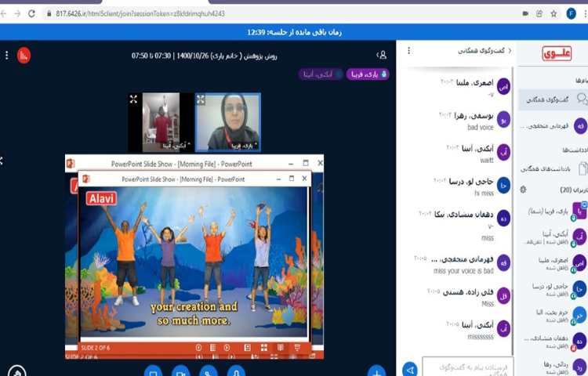Toggle the webcam share button in the bottom bar
Viewport: 588px width, 376px height.
pyautogui.click(x=181, y=371)
